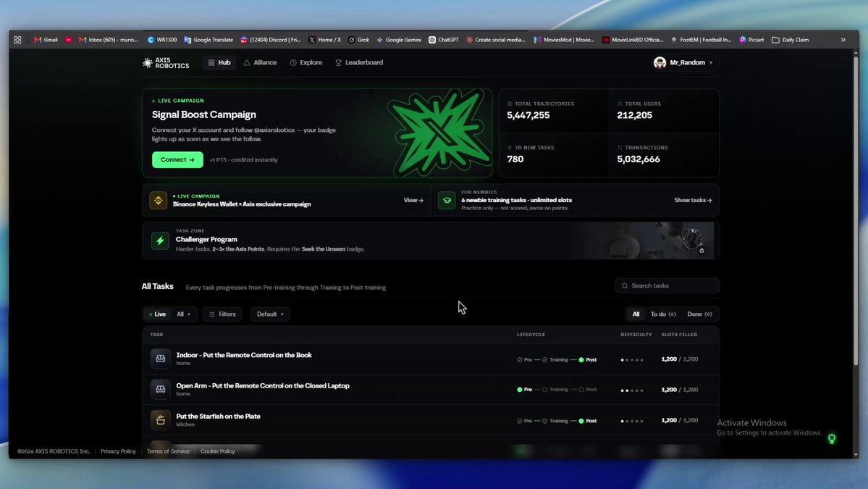
Task: Click the Binance campaign icon
Action: point(159,201)
